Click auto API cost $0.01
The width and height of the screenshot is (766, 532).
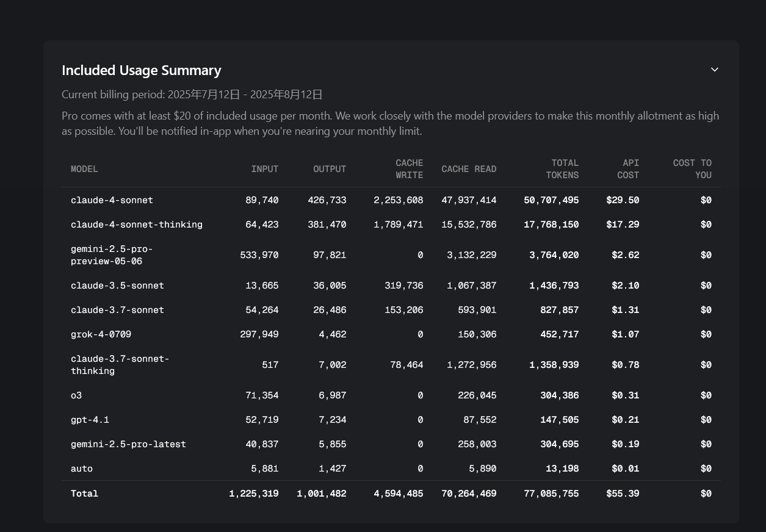[x=626, y=469]
